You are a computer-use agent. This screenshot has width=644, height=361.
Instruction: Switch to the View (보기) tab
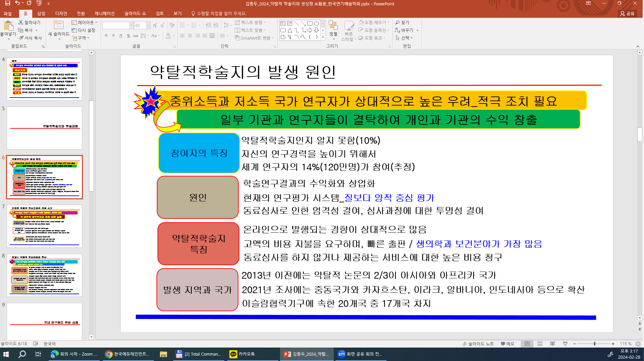pos(178,13)
